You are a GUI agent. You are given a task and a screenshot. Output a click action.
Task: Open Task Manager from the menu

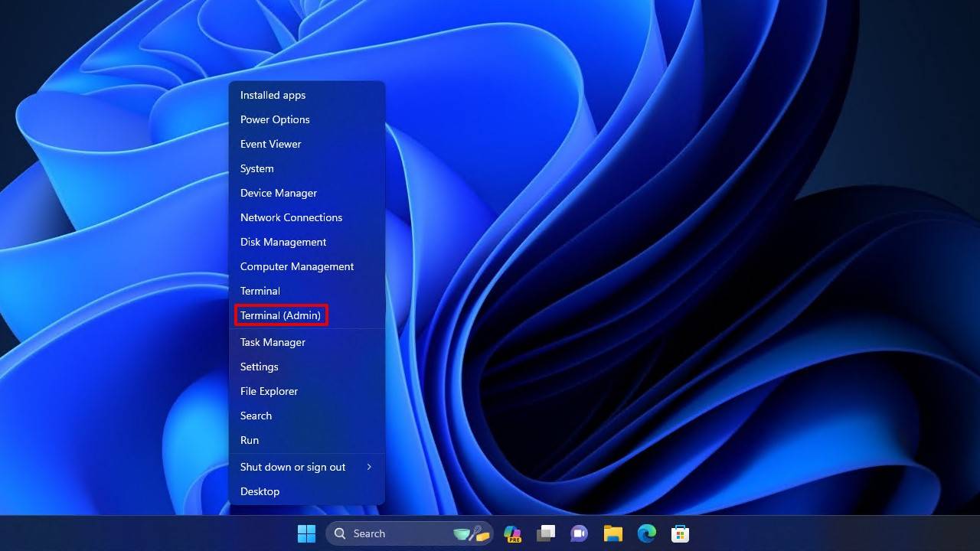(273, 342)
